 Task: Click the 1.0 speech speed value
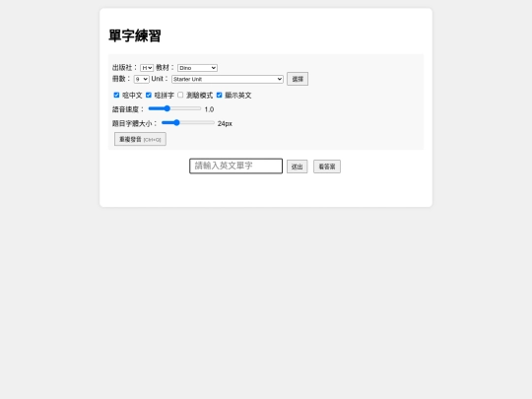(209, 109)
